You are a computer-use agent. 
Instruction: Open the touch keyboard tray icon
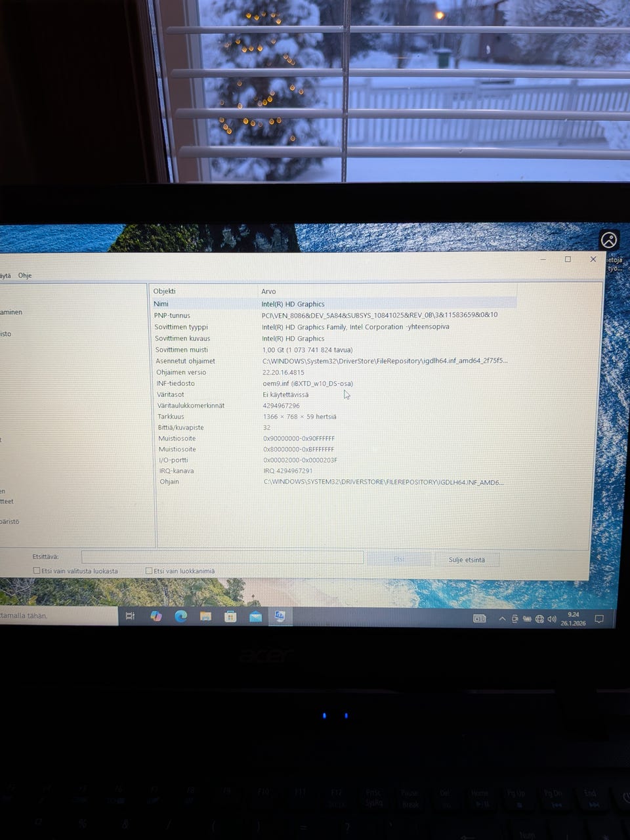pos(480,618)
